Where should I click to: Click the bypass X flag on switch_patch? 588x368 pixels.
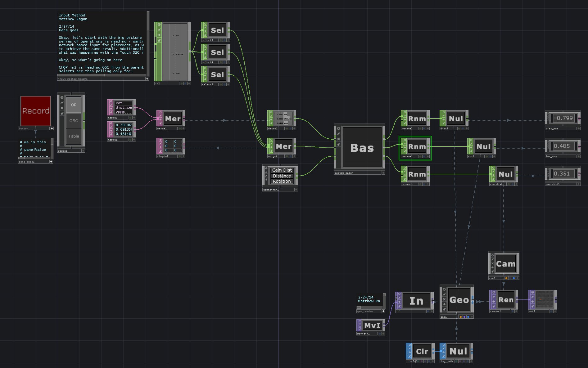tap(338, 139)
